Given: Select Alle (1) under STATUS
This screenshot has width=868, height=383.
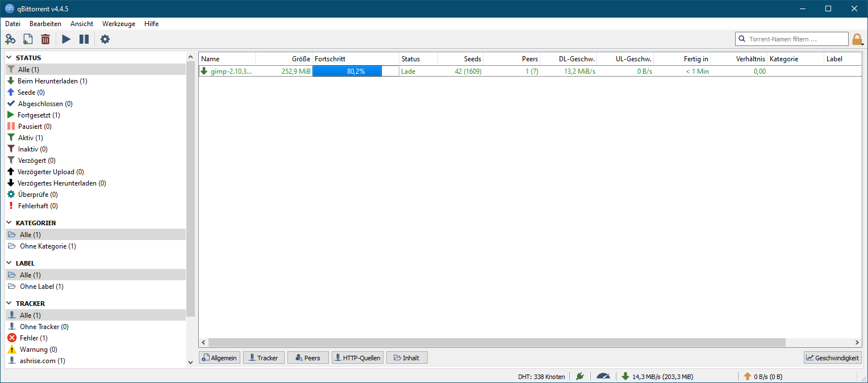Looking at the screenshot, I should coord(95,70).
